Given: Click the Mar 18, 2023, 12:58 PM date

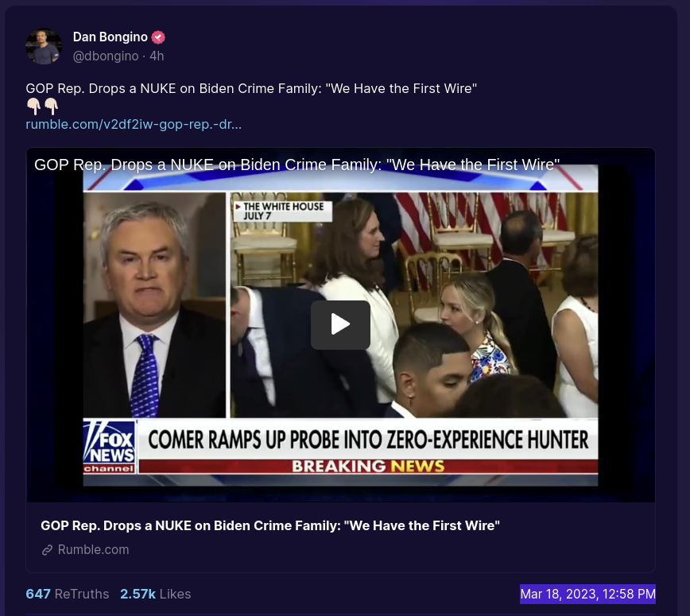Looking at the screenshot, I should pyautogui.click(x=588, y=594).
